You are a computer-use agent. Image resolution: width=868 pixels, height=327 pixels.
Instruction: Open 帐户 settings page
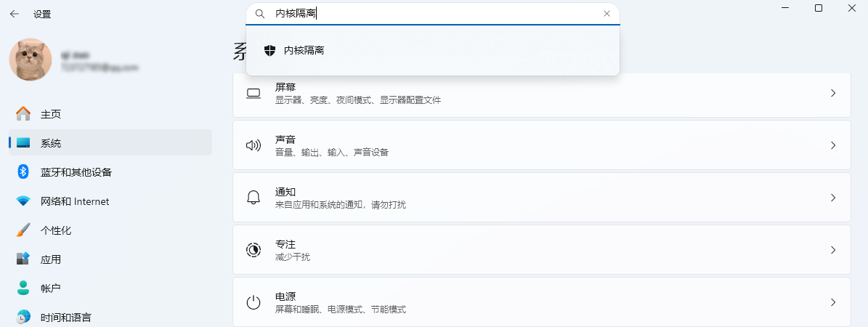pyautogui.click(x=50, y=288)
